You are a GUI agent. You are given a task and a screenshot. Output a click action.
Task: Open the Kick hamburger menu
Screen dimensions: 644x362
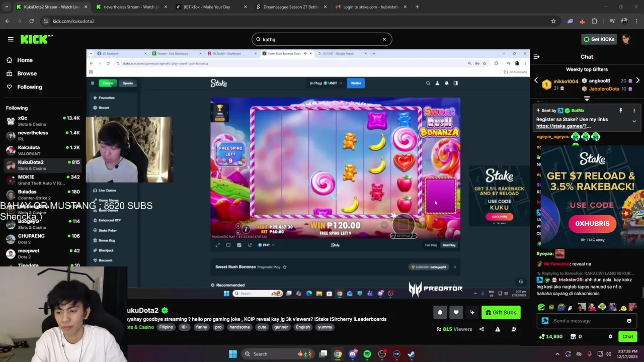click(x=11, y=39)
